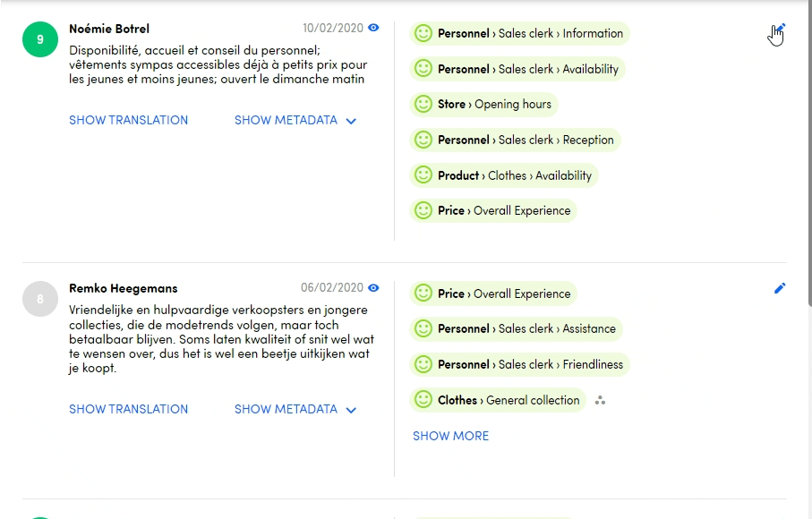812x519 pixels.
Task: Expand Show Metadata for Remko Heegemans' review
Action: (x=295, y=410)
